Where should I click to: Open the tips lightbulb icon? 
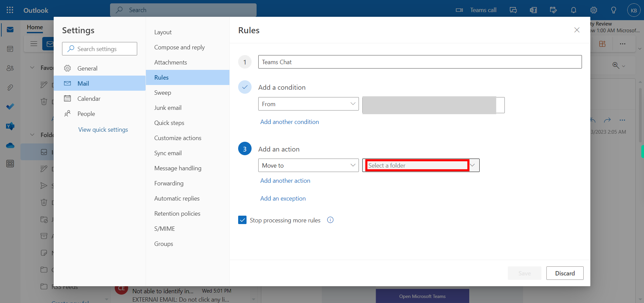tap(613, 10)
